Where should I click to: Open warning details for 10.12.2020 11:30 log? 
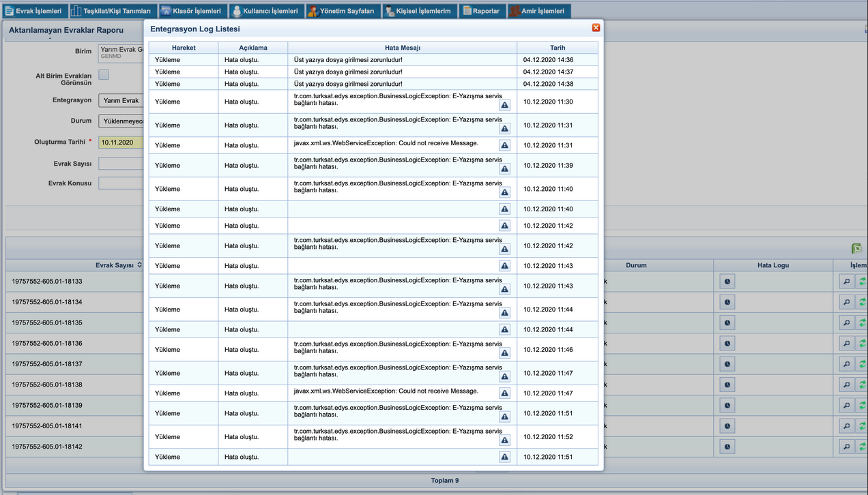coord(505,106)
